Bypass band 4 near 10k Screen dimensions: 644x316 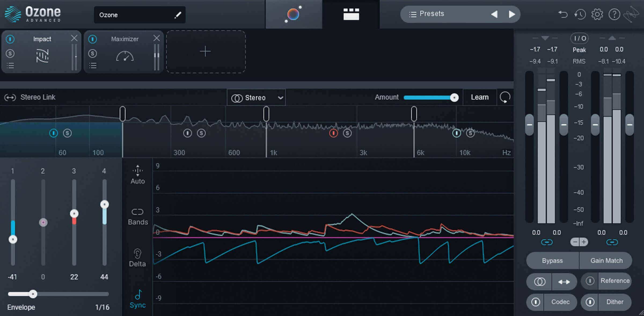pyautogui.click(x=456, y=133)
